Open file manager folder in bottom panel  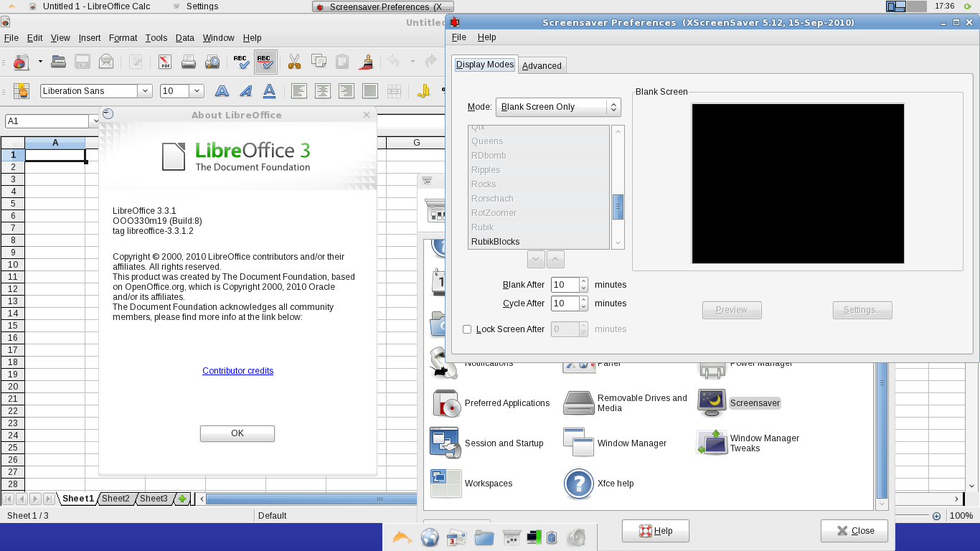(484, 537)
